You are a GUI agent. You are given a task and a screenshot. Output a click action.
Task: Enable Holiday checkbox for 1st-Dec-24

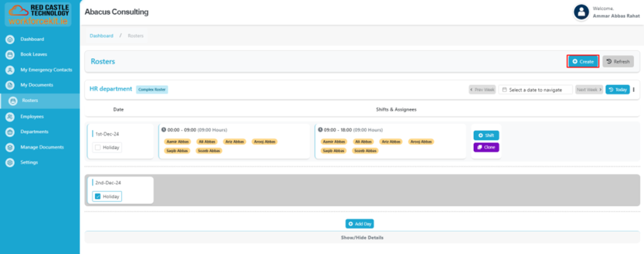(97, 148)
